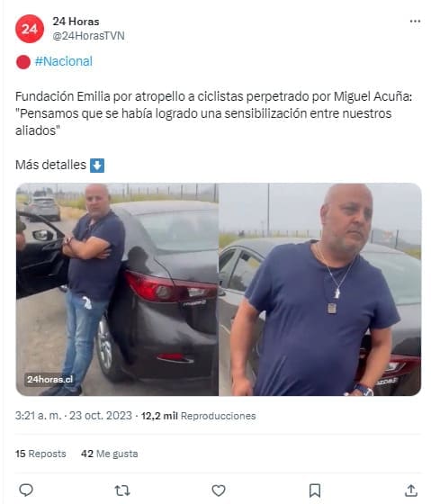
Task: Click the blue down arrow emoji
Action: tap(97, 166)
